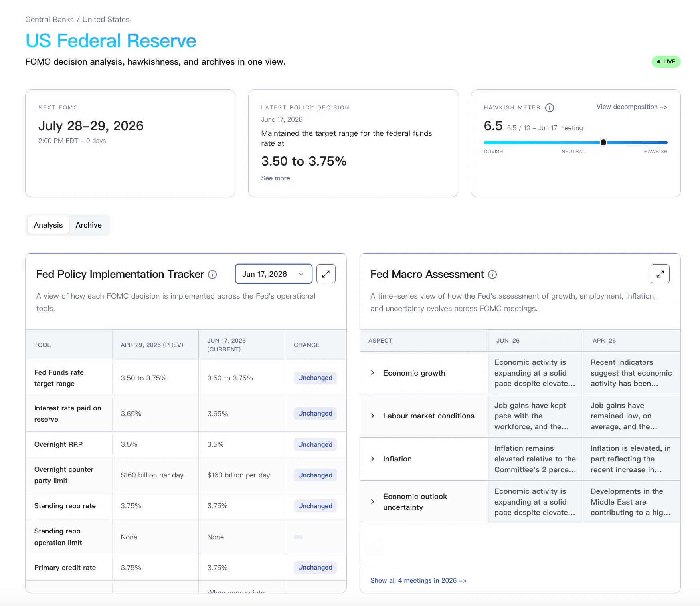The image size is (700, 606).
Task: Click the TOOL column header
Action: pyautogui.click(x=69, y=345)
